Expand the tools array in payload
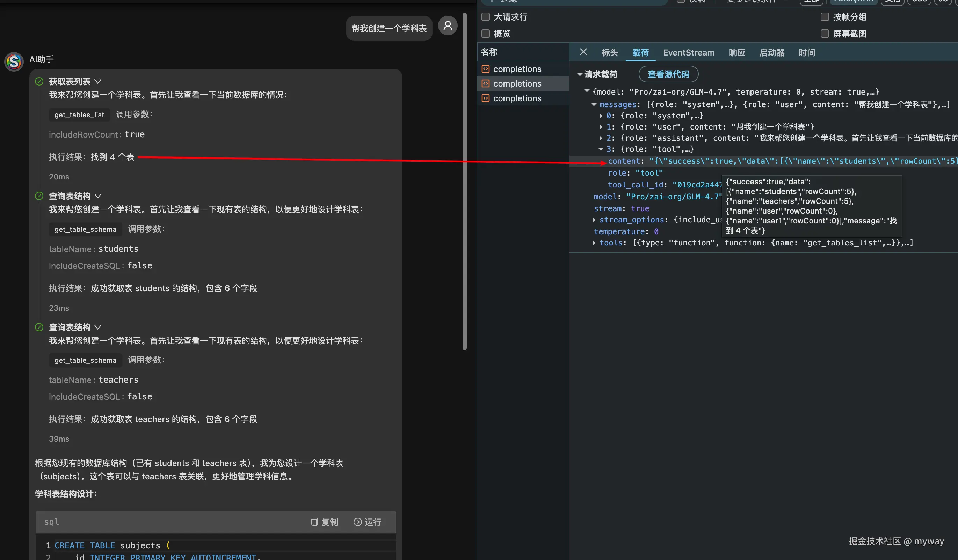This screenshot has width=958, height=560. [x=594, y=243]
